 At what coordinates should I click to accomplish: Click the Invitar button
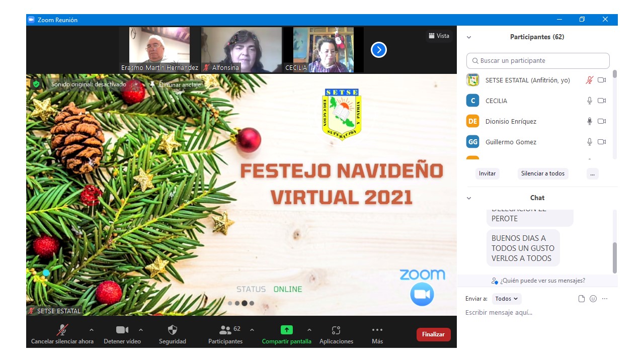[487, 173]
